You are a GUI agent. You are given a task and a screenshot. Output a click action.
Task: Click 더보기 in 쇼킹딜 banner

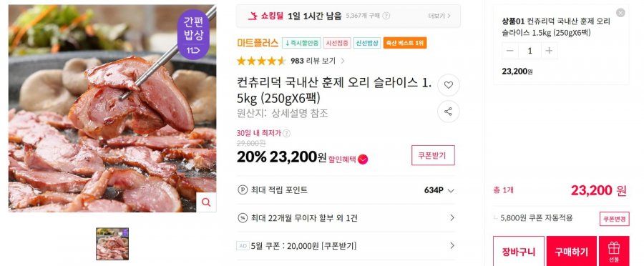439,16
